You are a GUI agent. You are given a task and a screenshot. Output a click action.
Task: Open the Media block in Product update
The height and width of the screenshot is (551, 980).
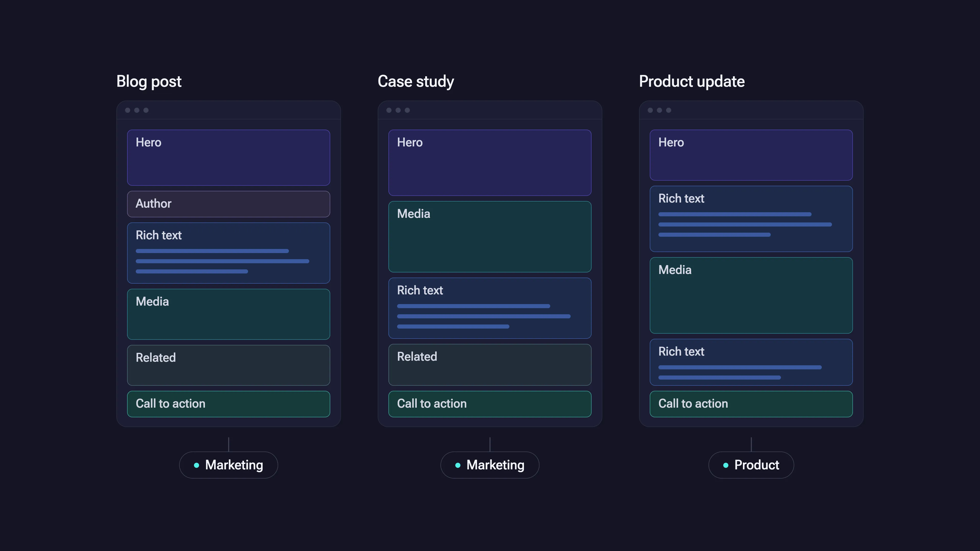(x=751, y=295)
